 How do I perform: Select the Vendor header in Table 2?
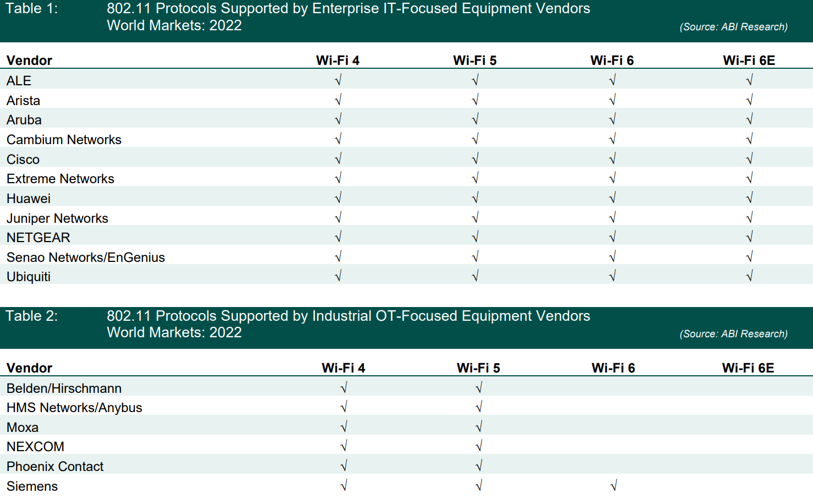coord(29,368)
